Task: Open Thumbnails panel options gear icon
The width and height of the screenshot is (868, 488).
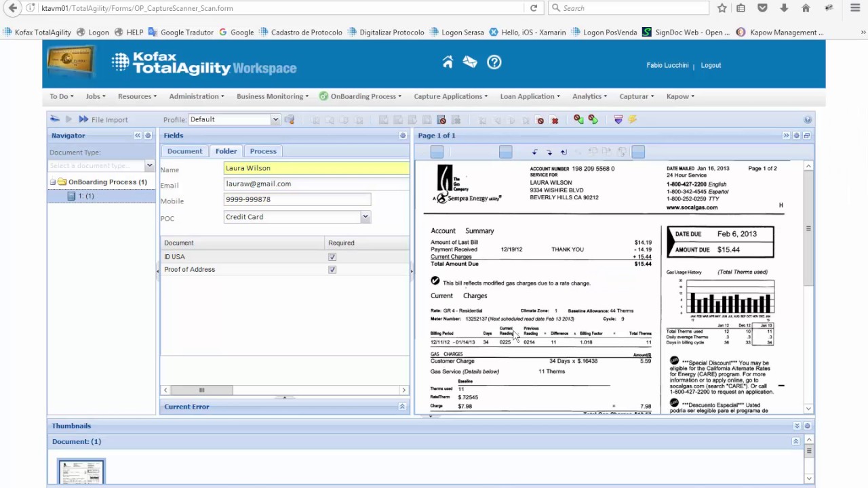Action: coord(807,426)
